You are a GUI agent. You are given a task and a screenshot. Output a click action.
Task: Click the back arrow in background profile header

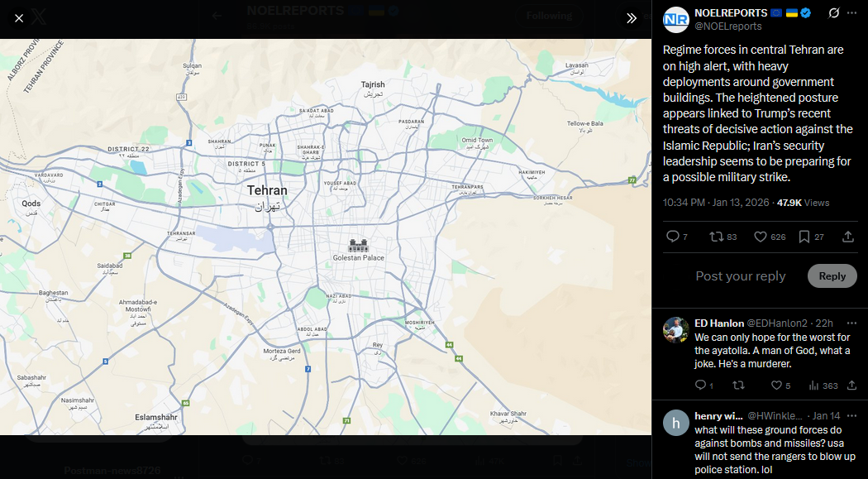217,16
